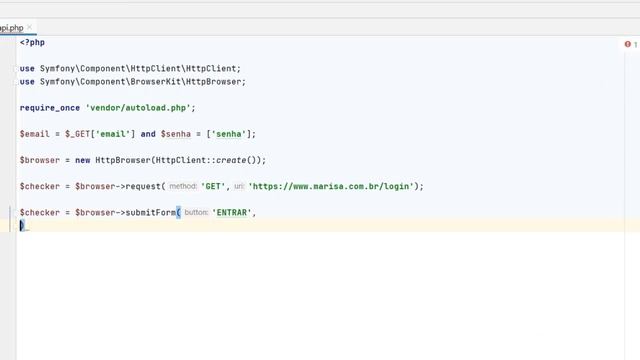640x360 pixels.
Task: Click the request method name
Action: pyautogui.click(x=143, y=186)
